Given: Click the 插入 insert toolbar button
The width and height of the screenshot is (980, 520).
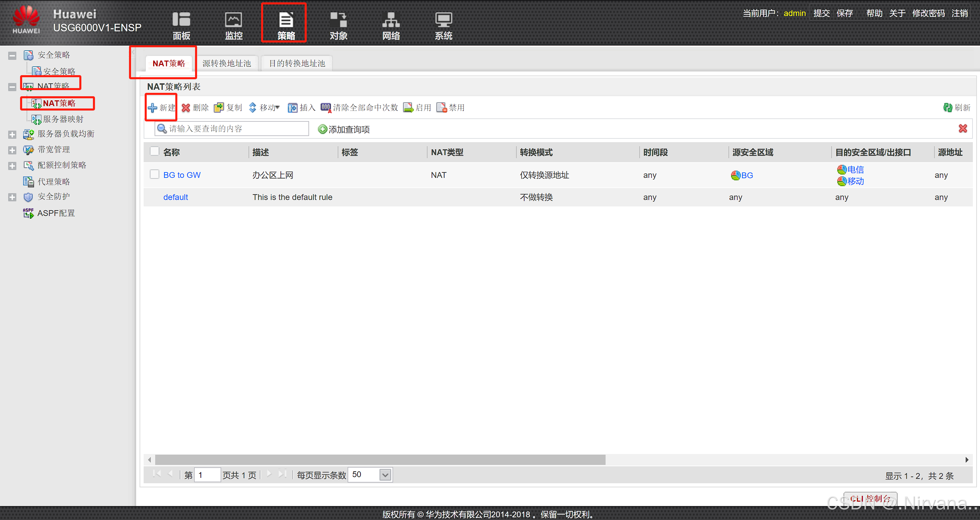Looking at the screenshot, I should [302, 107].
